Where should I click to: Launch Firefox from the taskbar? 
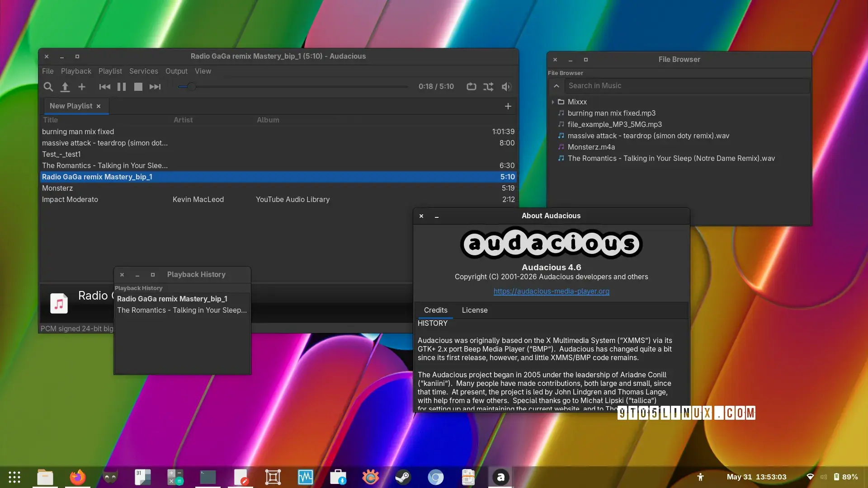78,477
